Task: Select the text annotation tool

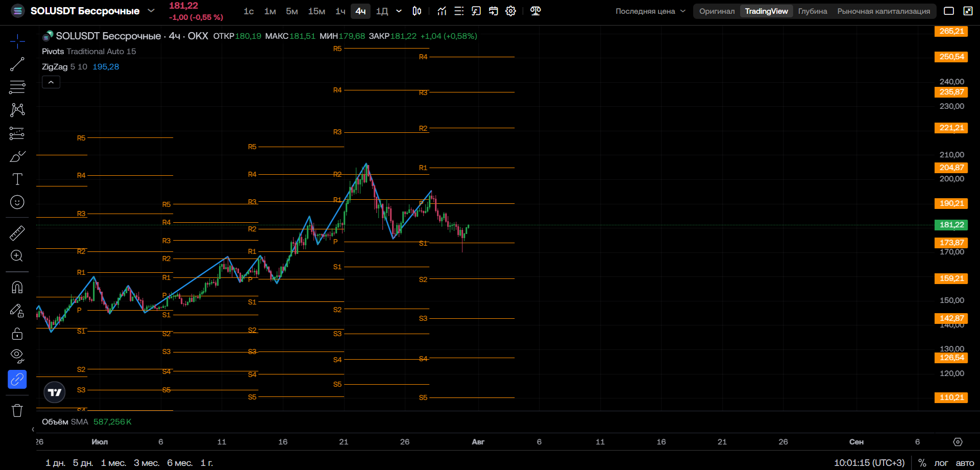Action: [17, 179]
